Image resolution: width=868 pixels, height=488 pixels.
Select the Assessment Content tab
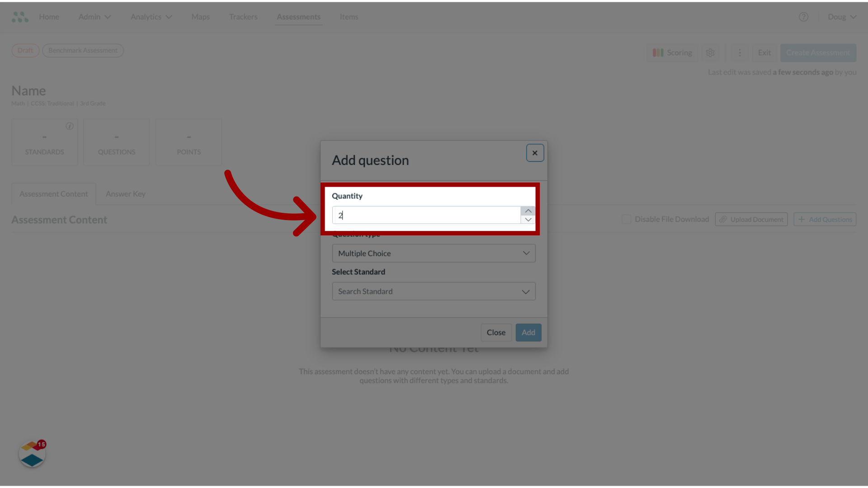pos(54,194)
